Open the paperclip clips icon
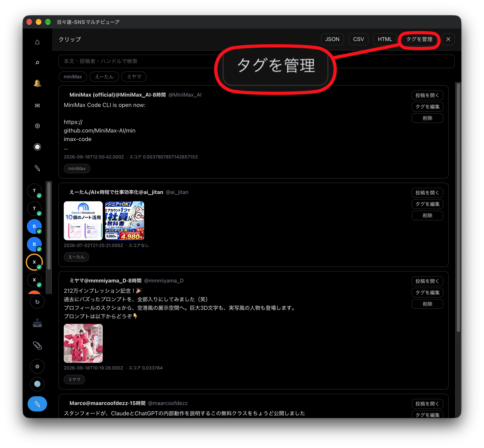484x448 pixels. pyautogui.click(x=37, y=345)
